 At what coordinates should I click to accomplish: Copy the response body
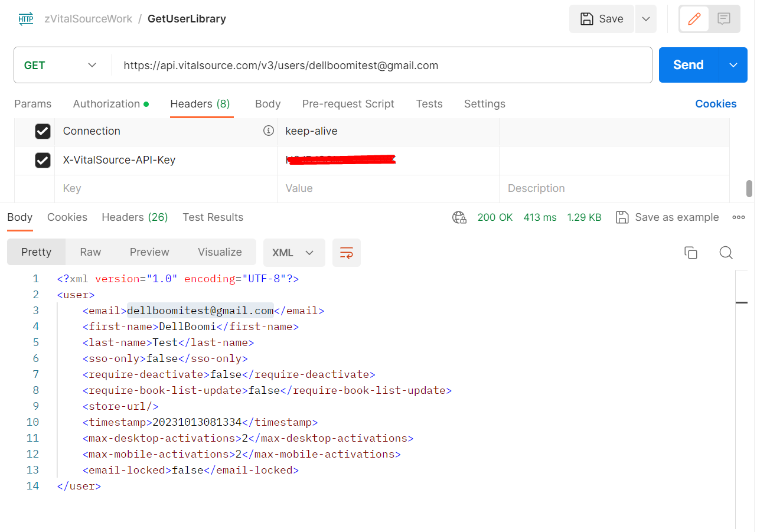pyautogui.click(x=691, y=253)
